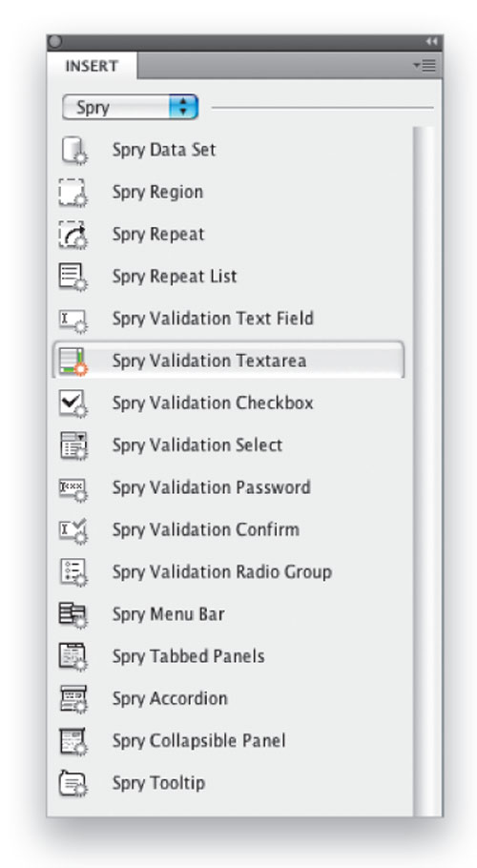477x868 pixels.
Task: Insert a Spry Menu Bar
Action: click(x=169, y=614)
